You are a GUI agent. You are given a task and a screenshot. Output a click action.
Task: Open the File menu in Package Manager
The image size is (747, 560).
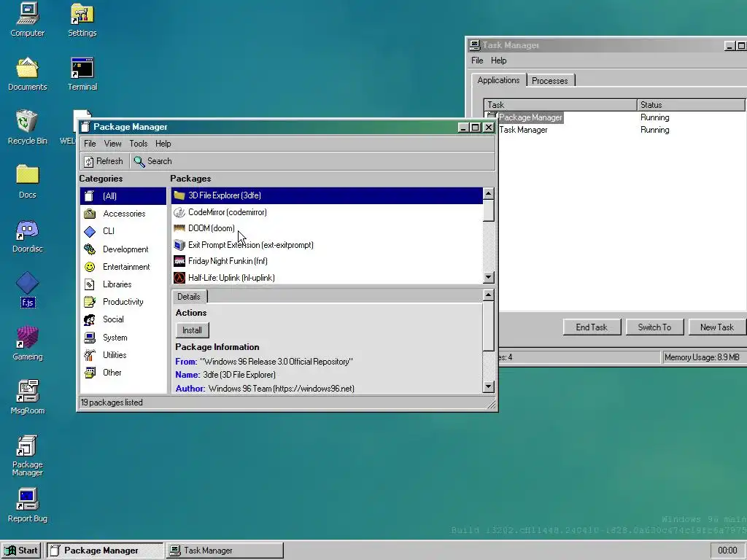point(90,144)
